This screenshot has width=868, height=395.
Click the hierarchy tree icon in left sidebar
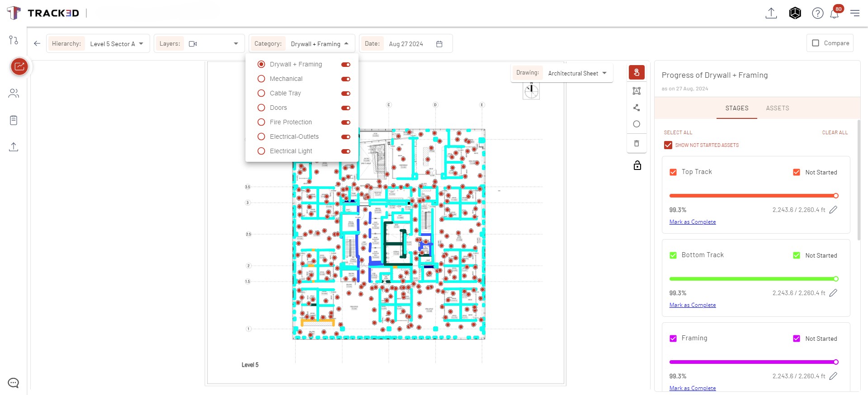click(14, 40)
